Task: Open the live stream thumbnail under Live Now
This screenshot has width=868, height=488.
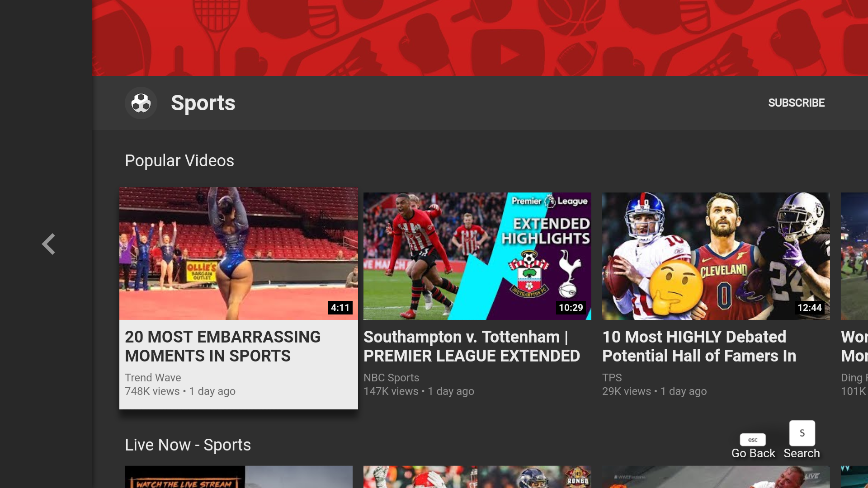Action: click(x=238, y=479)
